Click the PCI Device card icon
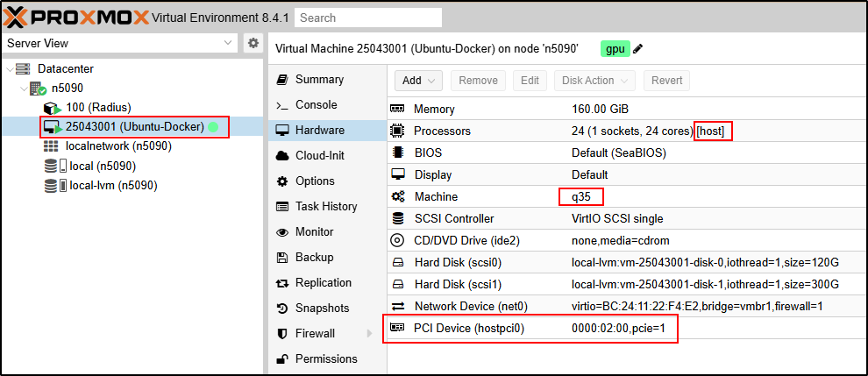The width and height of the screenshot is (868, 376). 397,328
